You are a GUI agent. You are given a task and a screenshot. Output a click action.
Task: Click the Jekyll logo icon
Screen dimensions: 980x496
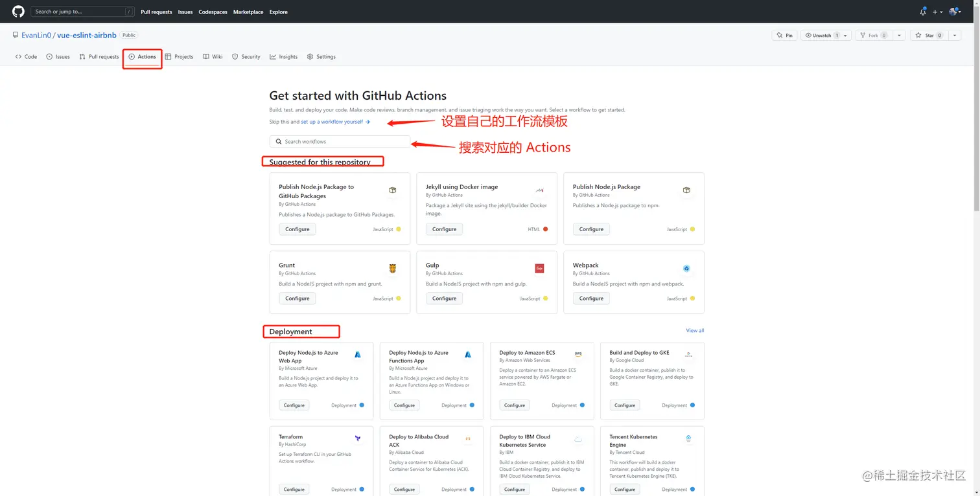tap(539, 190)
